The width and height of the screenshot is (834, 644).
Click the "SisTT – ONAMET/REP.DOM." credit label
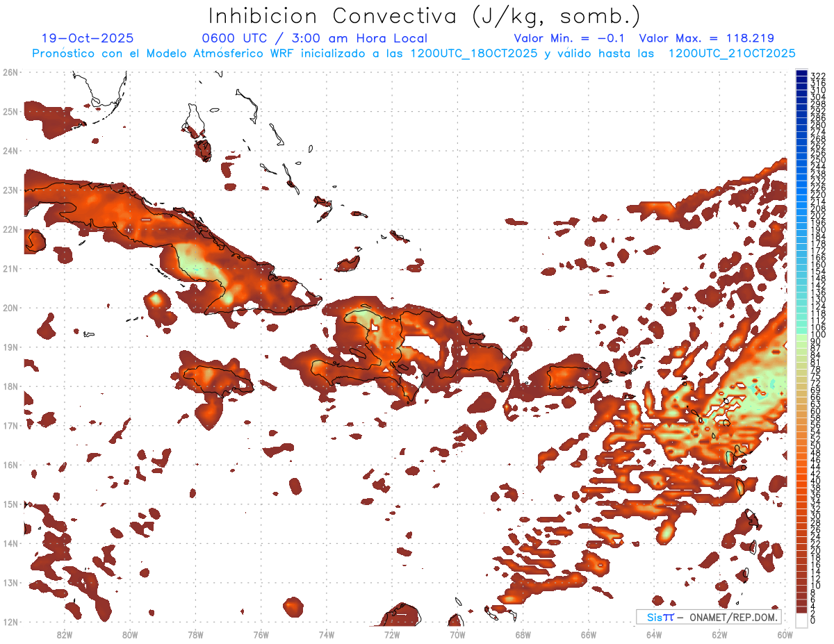pyautogui.click(x=710, y=617)
